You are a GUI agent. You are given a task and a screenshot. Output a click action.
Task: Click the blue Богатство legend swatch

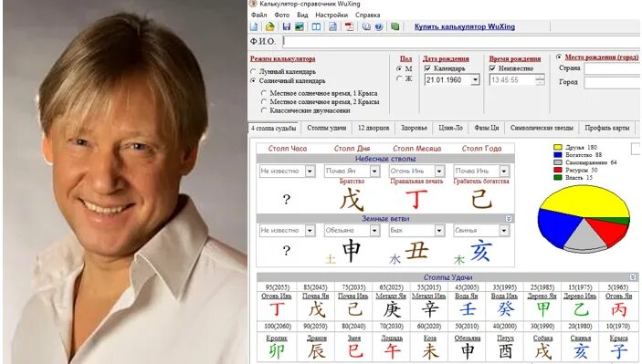coord(557,155)
